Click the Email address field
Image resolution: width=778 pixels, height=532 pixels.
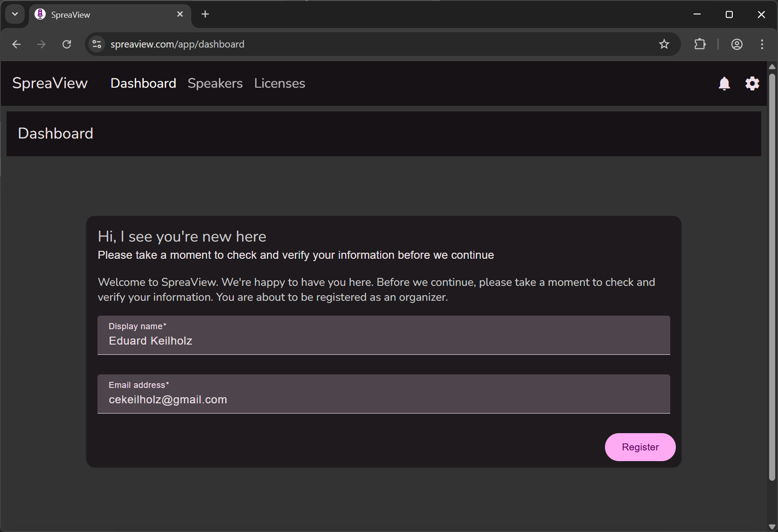(384, 394)
